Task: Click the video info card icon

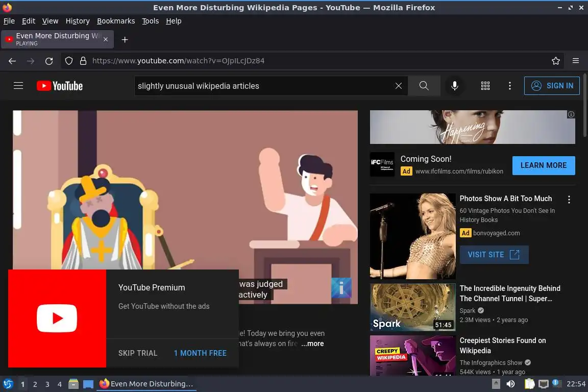Action: click(341, 288)
